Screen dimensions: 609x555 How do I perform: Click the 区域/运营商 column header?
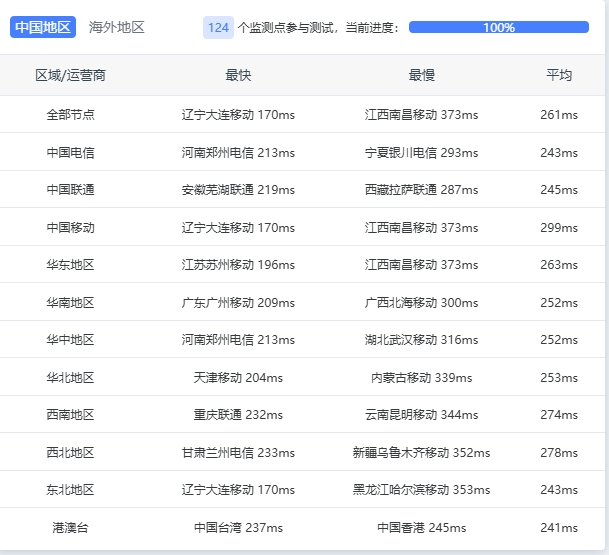click(70, 75)
